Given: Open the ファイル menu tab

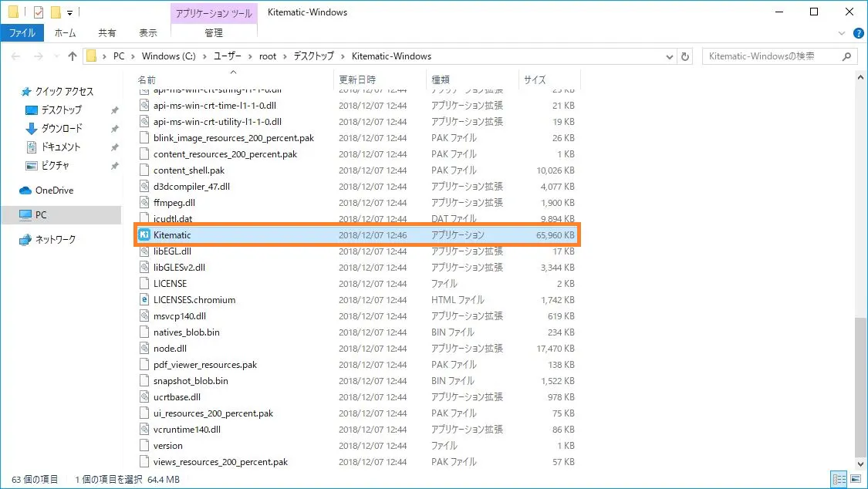Looking at the screenshot, I should click(x=22, y=33).
